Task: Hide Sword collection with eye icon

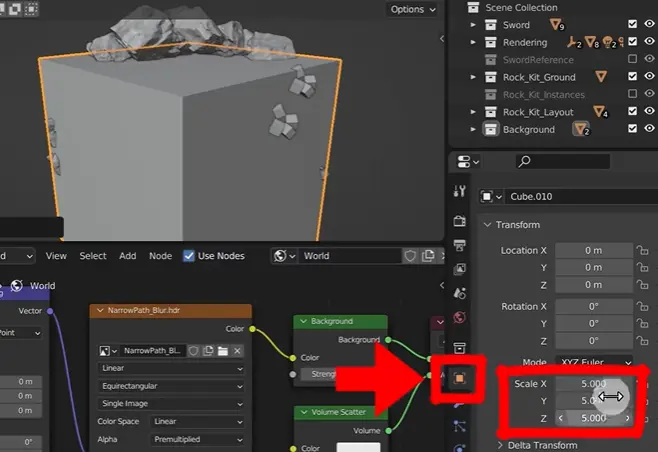Action: point(649,24)
